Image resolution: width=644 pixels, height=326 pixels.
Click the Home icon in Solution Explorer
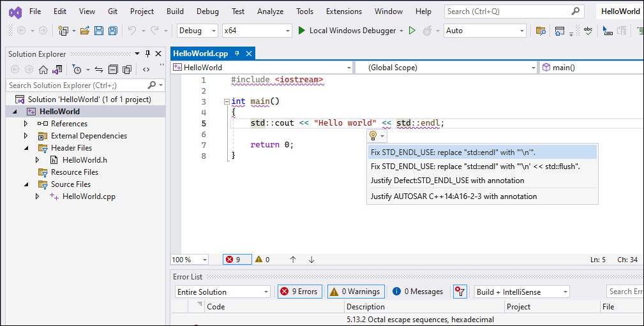point(43,70)
